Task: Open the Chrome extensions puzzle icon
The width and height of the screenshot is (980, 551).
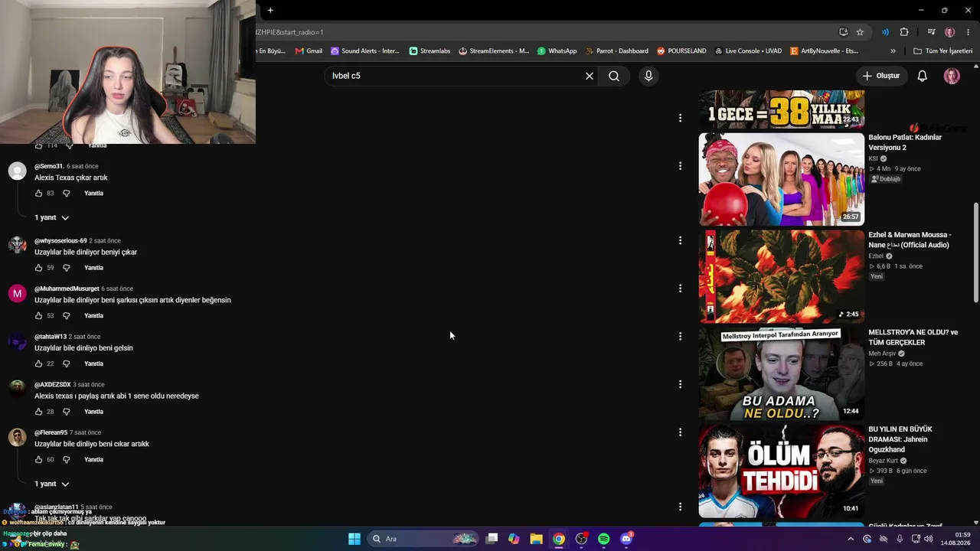Action: 904,32
